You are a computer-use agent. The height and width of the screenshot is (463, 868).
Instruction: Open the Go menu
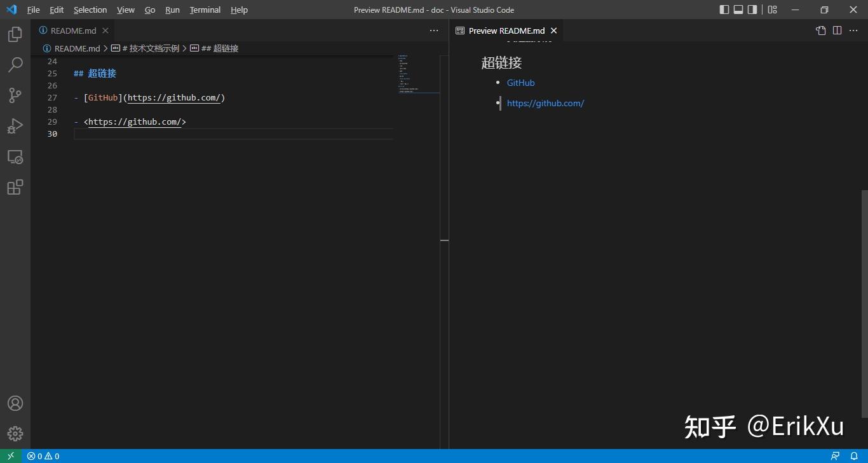[x=150, y=10]
